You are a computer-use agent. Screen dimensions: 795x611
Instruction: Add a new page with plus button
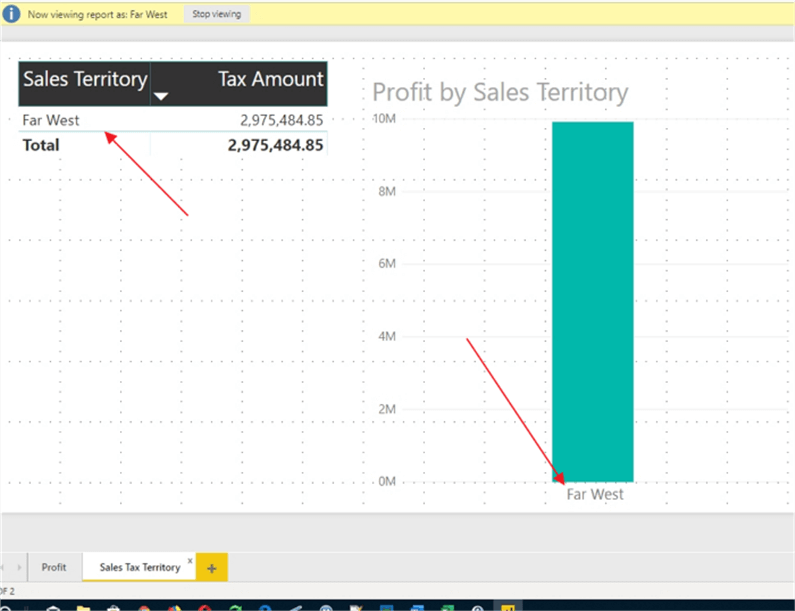pyautogui.click(x=211, y=567)
